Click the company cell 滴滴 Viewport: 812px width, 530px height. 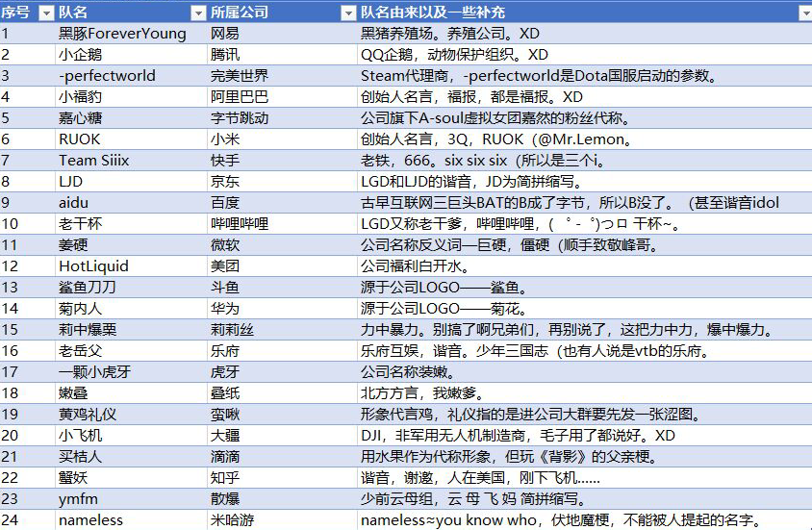click(x=282, y=457)
